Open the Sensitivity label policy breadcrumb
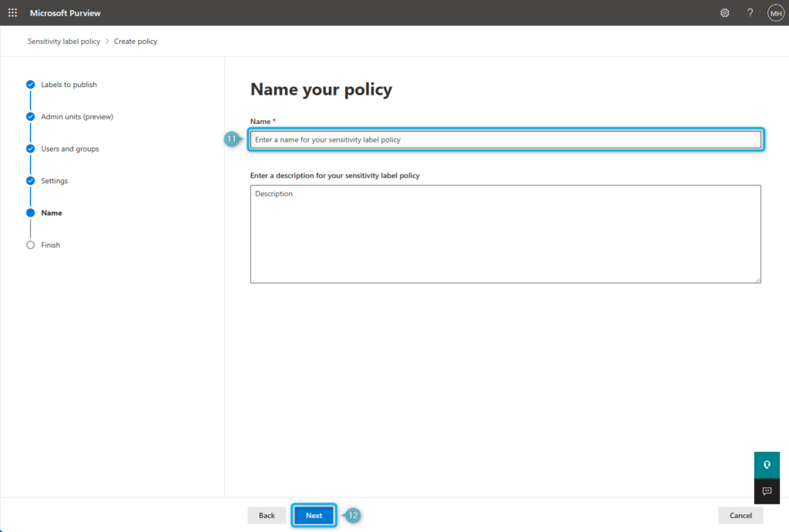 click(63, 41)
